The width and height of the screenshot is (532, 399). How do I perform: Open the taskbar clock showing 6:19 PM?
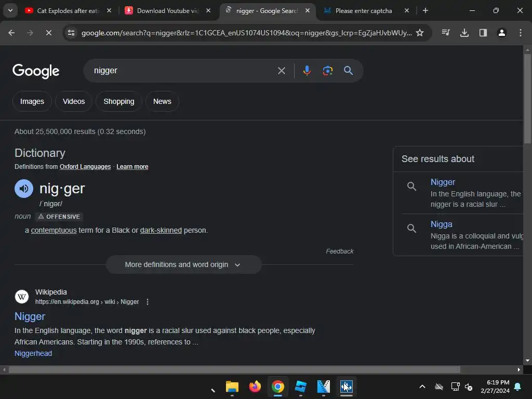coord(495,387)
